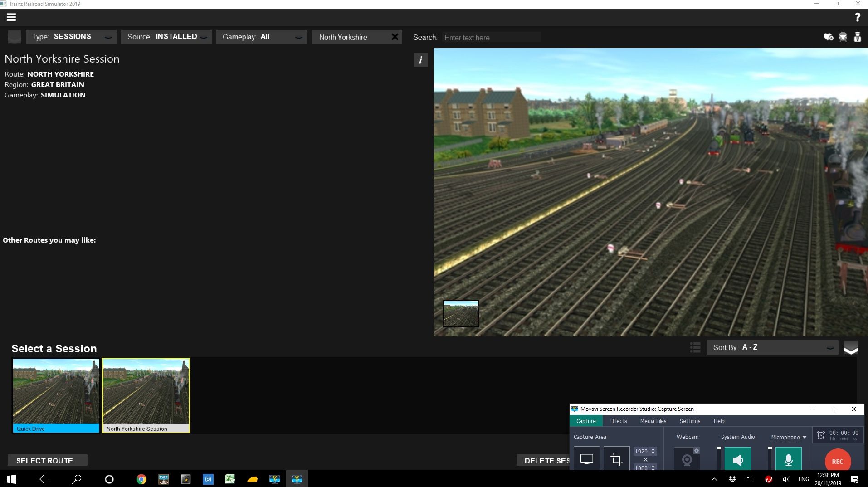Select the crop capture area tool

(616, 459)
